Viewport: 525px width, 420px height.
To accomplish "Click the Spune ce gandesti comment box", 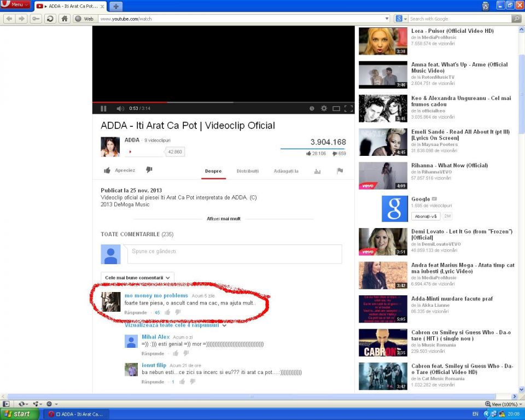I will pos(235,254).
